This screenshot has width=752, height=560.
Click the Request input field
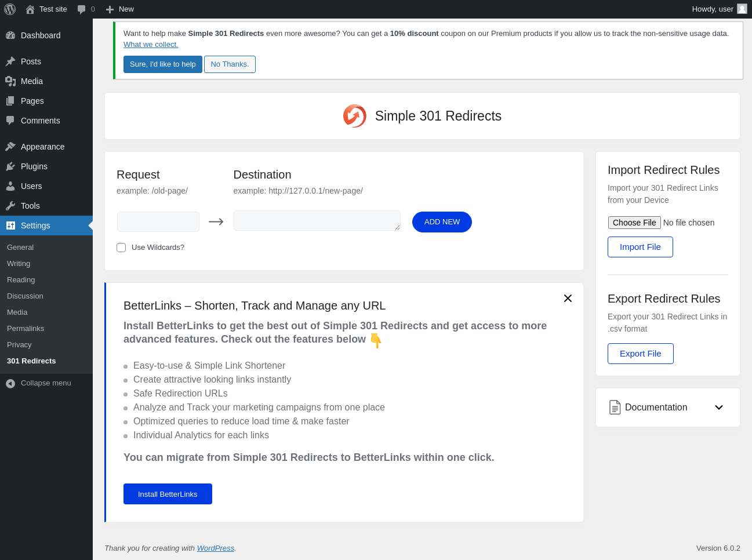pyautogui.click(x=158, y=221)
